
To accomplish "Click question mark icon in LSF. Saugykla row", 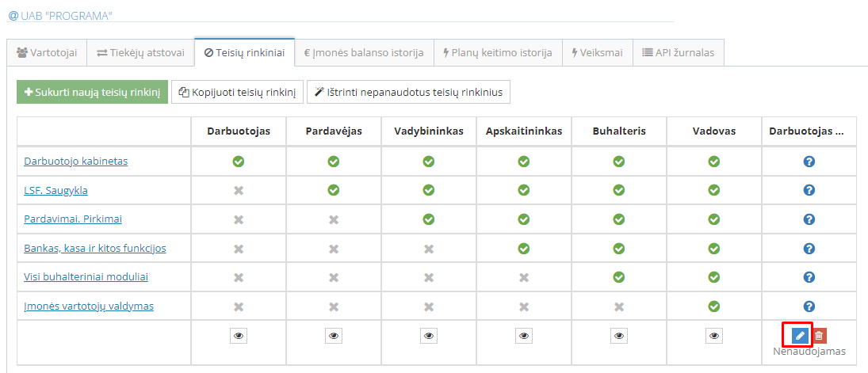I will pos(809,190).
